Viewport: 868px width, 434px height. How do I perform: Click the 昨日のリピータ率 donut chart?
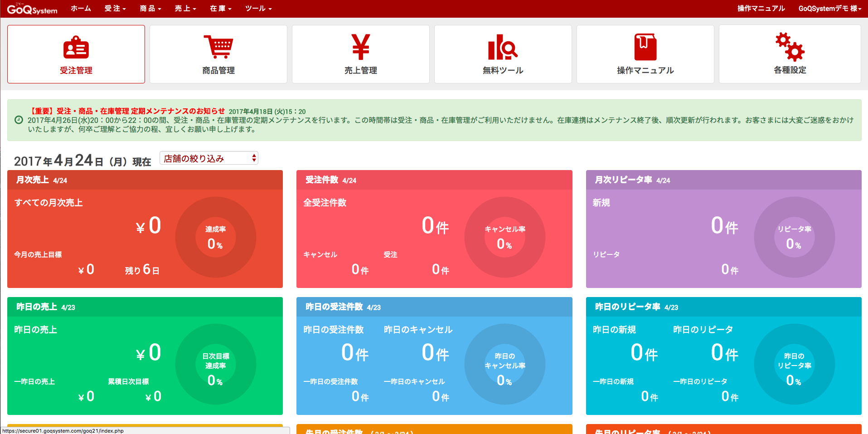click(795, 364)
